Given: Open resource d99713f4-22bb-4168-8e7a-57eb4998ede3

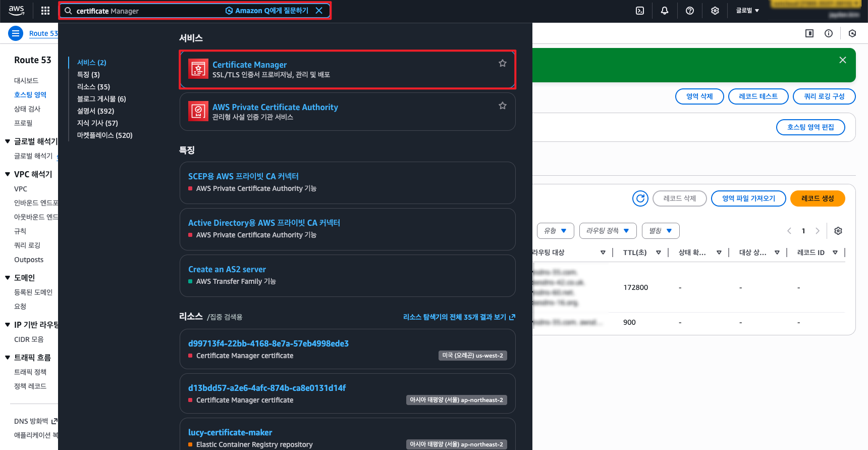Looking at the screenshot, I should tap(268, 343).
